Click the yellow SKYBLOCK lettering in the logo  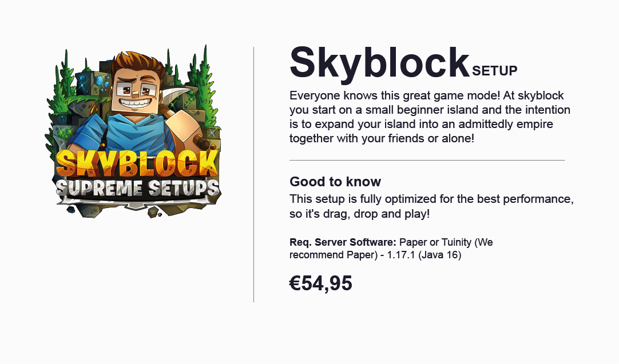(x=137, y=163)
